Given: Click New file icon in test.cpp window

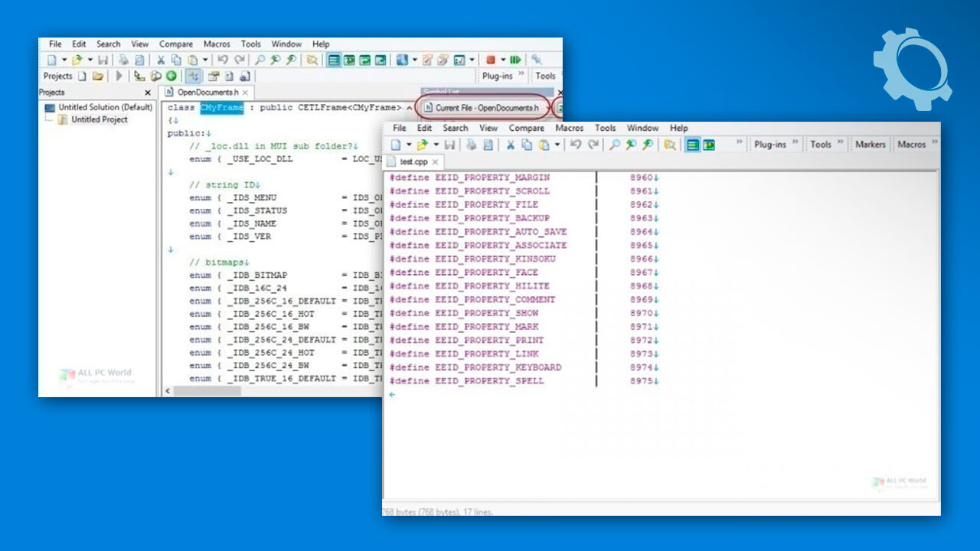Looking at the screenshot, I should [x=396, y=145].
